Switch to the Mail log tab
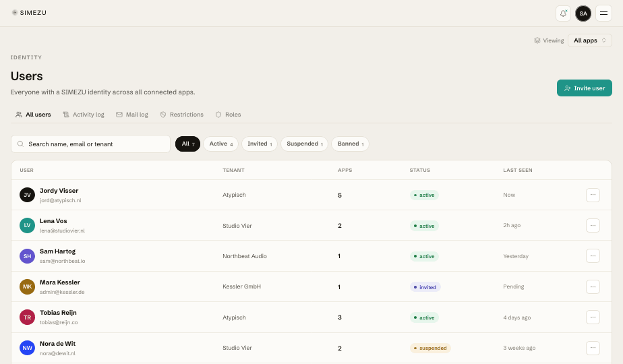Image resolution: width=623 pixels, height=364 pixels. click(x=132, y=115)
